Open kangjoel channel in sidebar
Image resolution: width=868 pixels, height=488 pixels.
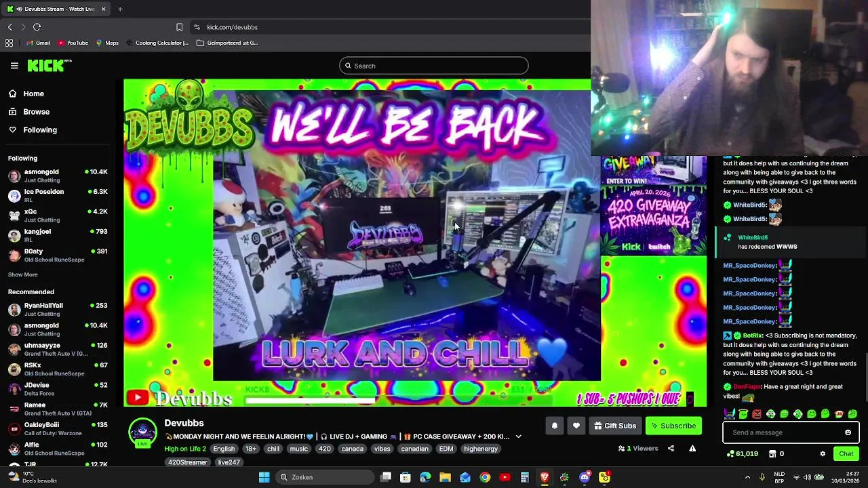point(58,235)
